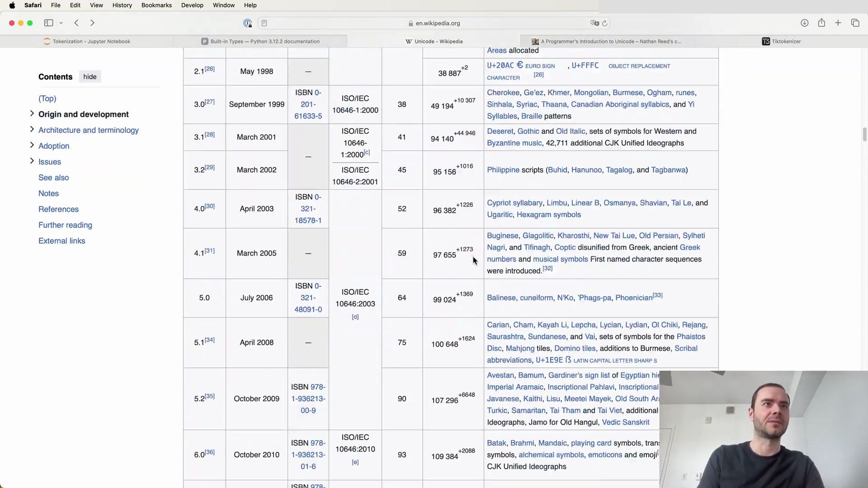
Task: Open the File menu
Action: click(56, 5)
